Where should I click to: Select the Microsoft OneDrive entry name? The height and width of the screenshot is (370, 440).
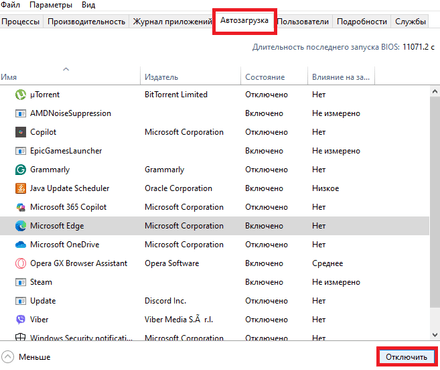pos(65,245)
